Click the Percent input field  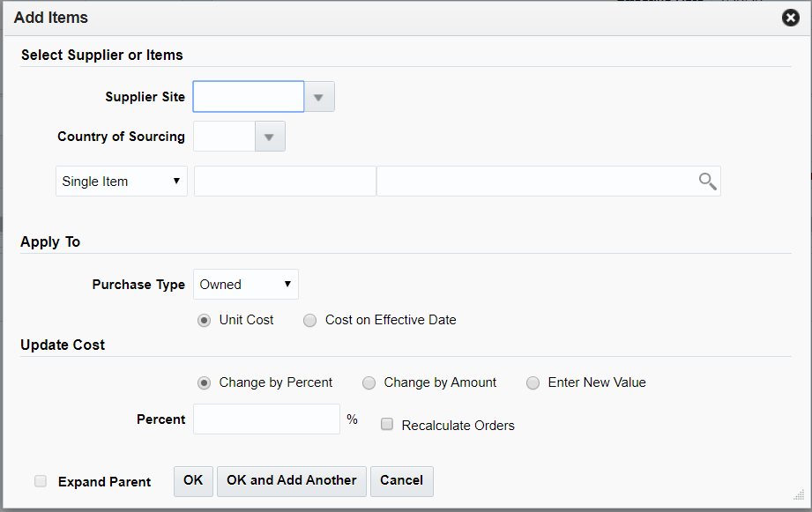[x=266, y=419]
